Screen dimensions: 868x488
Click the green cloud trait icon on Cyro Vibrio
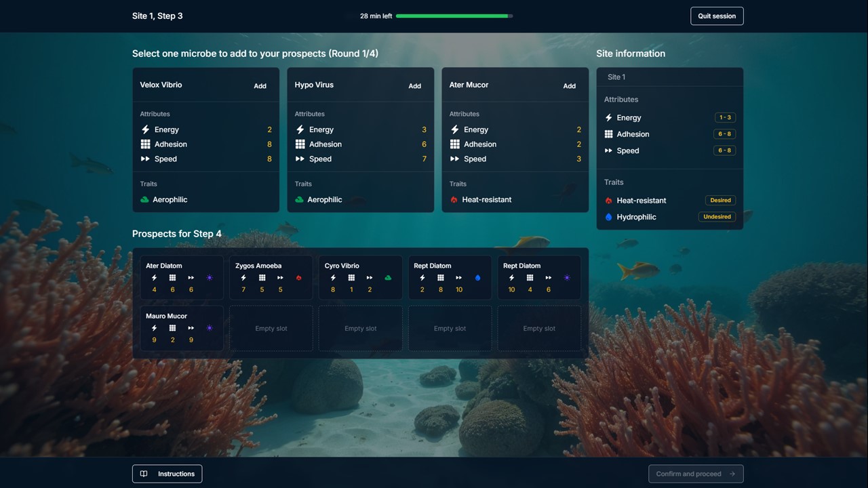[x=388, y=278]
